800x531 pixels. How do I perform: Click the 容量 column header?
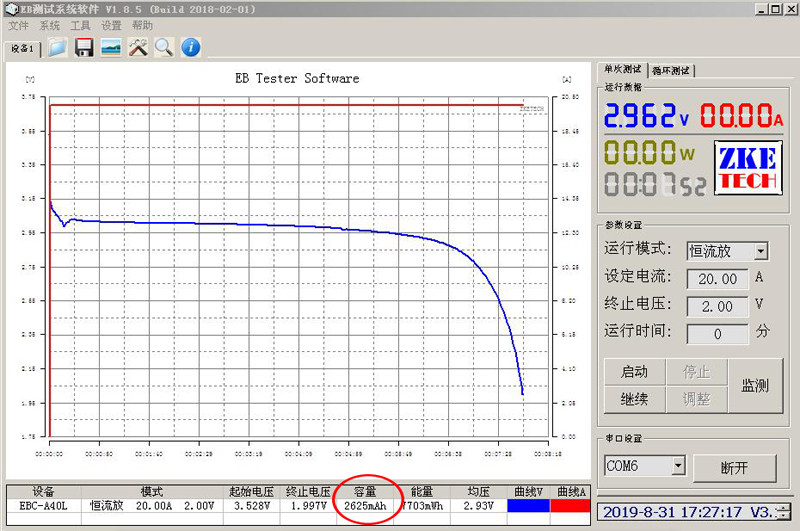click(x=365, y=492)
